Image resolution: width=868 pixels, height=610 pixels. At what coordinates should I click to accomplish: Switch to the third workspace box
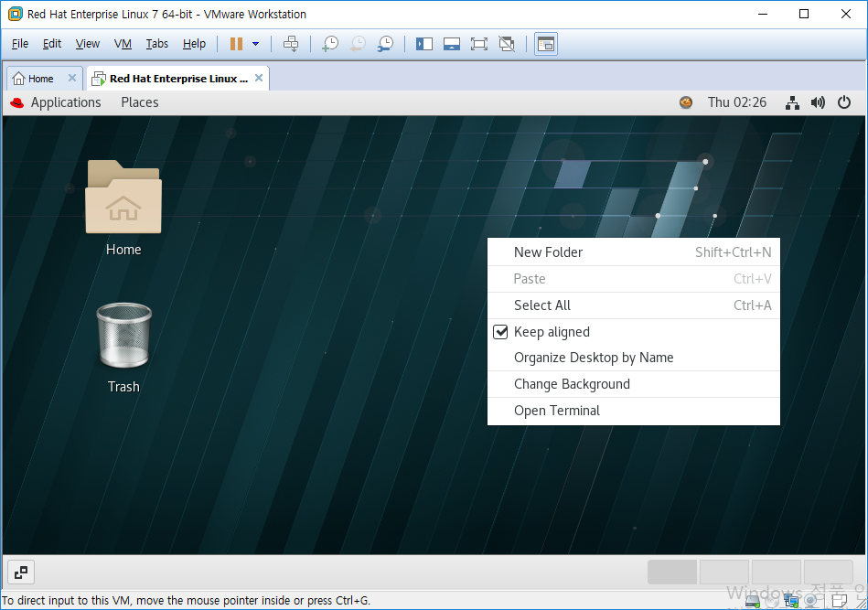(777, 573)
